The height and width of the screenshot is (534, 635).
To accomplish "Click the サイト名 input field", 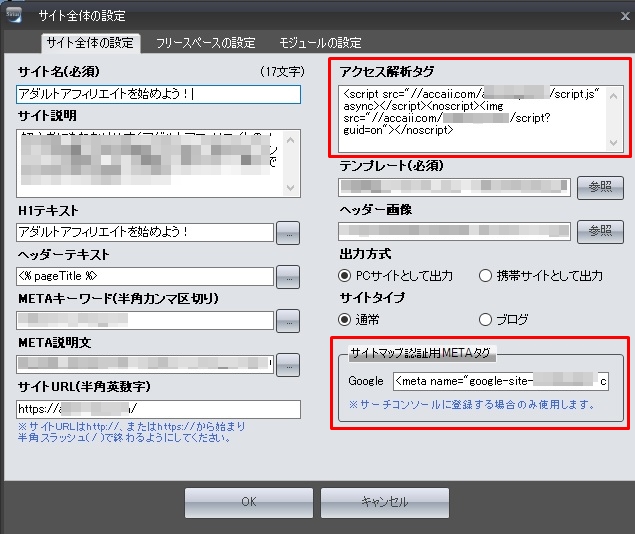I will (158, 94).
